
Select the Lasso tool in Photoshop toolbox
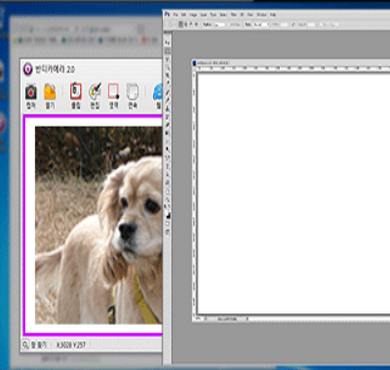tap(168, 59)
